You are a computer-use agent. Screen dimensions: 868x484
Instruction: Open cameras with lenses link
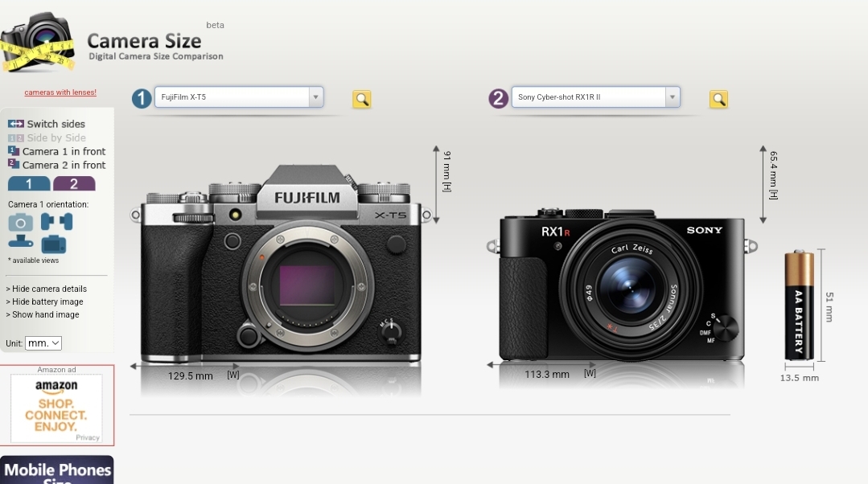tap(60, 92)
